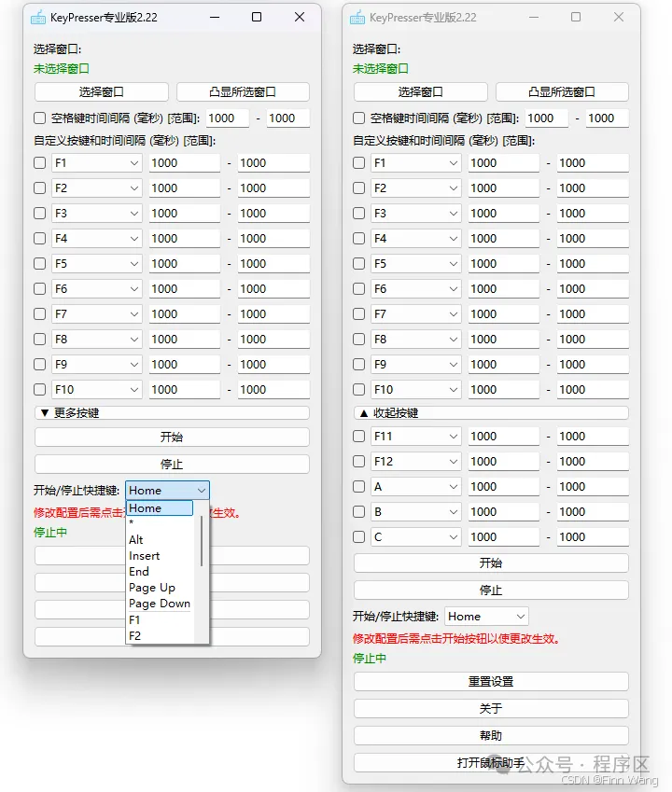Enable the spacebar interval checkbox in left window
Image resolution: width=672 pixels, height=792 pixels.
(39, 118)
